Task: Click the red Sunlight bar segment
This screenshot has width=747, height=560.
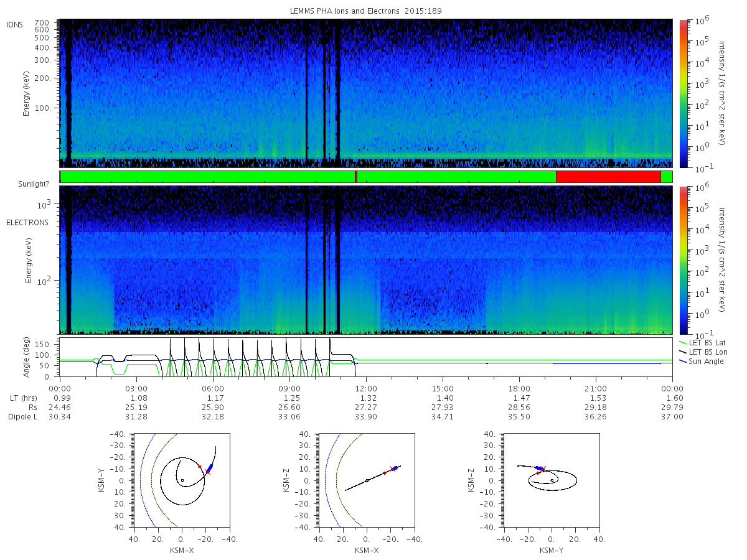Action: 608,177
